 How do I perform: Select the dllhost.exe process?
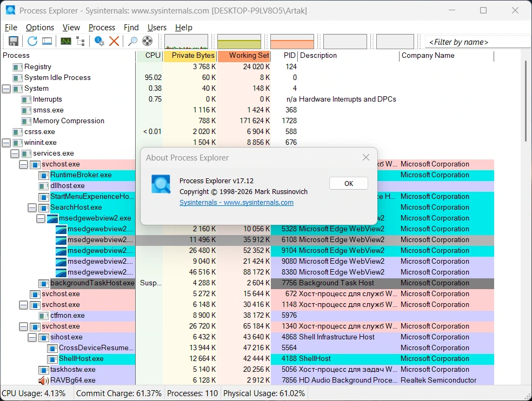coord(68,186)
